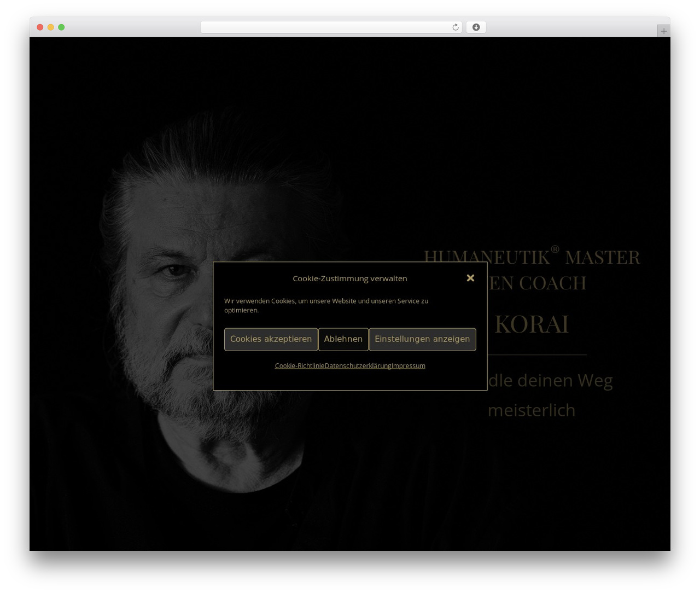Screen dimensions: 700x593
Task: Open Einstellungen anzeigen cookie settings
Action: tap(422, 339)
